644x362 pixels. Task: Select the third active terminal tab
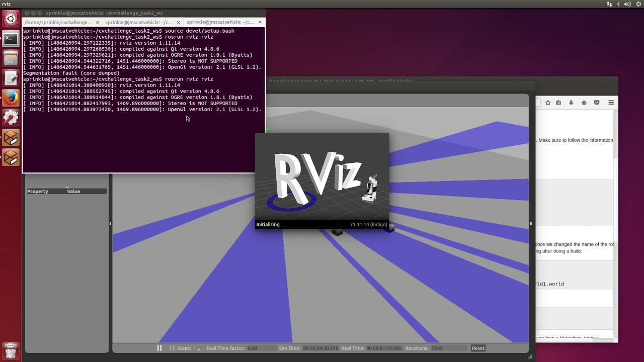coord(220,22)
